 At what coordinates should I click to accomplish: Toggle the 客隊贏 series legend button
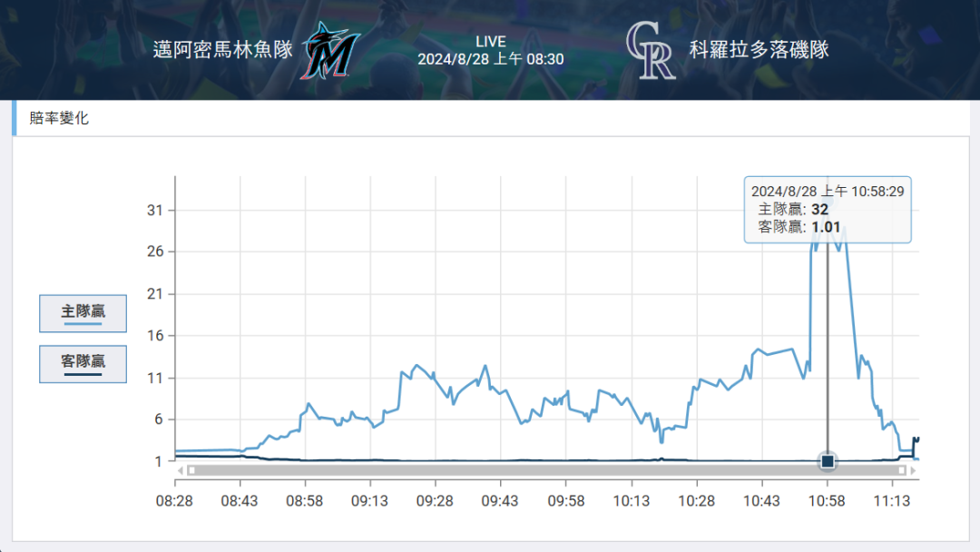click(x=83, y=364)
